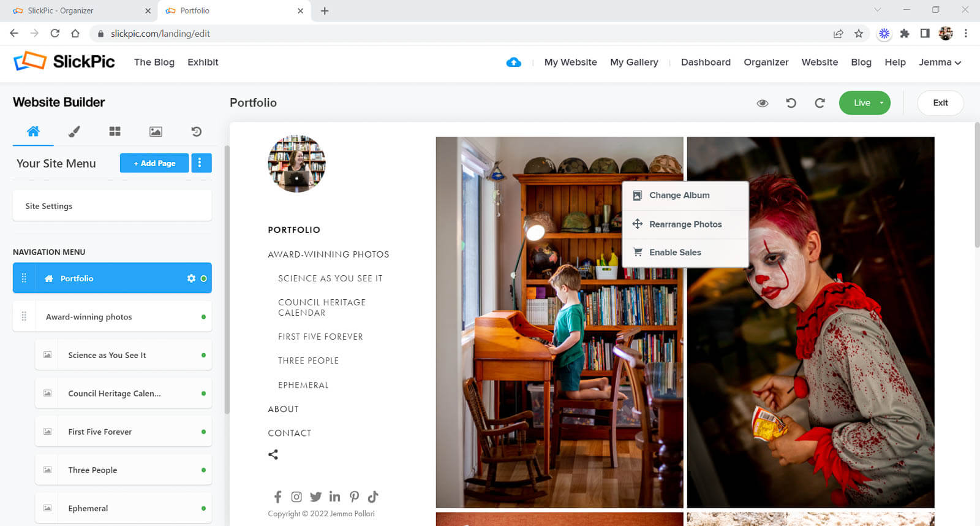Undo the last change
The width and height of the screenshot is (980, 526).
pyautogui.click(x=791, y=103)
